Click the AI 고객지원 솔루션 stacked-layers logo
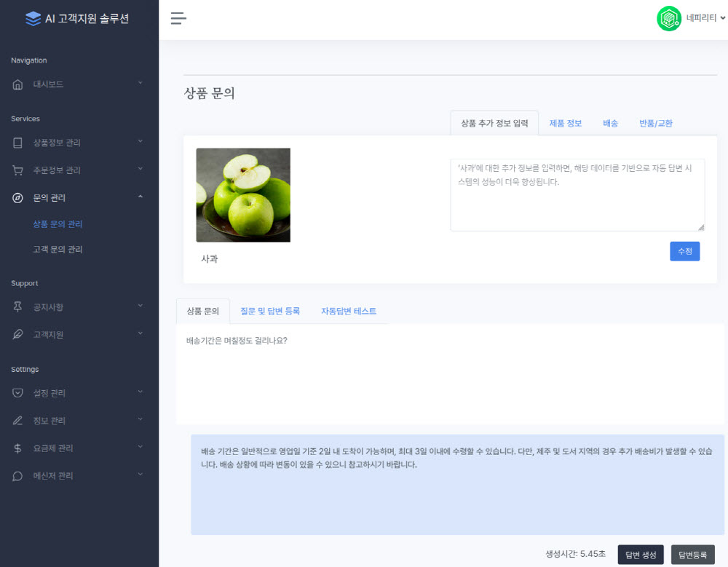 pyautogui.click(x=33, y=19)
